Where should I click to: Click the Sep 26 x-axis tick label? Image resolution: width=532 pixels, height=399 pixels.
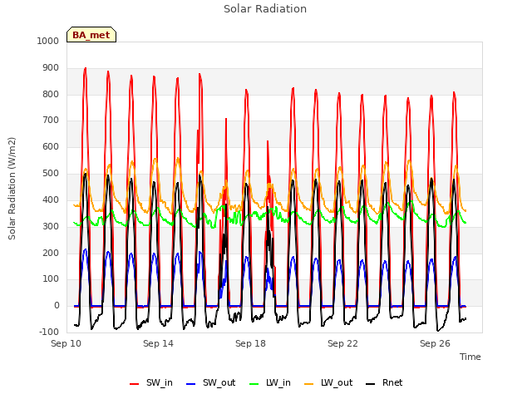435,343
